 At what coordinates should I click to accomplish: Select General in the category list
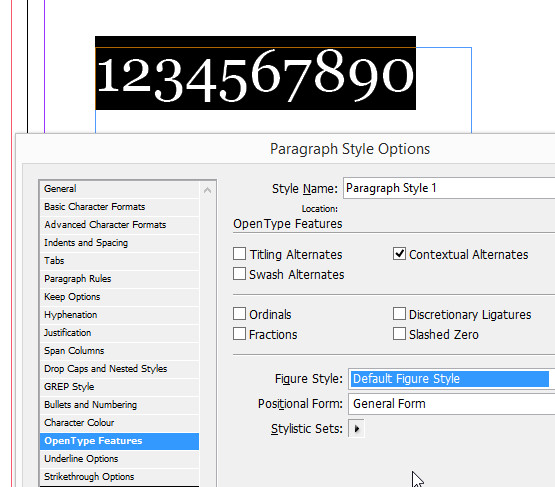pyautogui.click(x=119, y=189)
